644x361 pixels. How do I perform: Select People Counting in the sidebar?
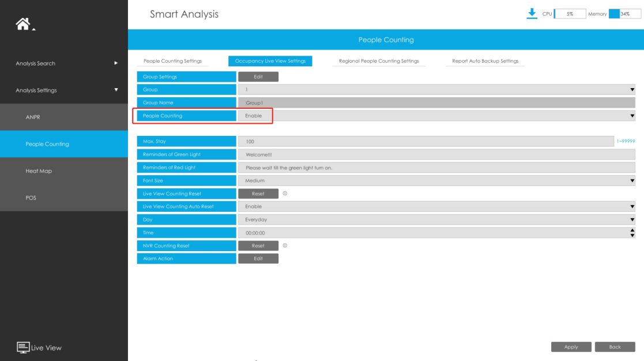point(64,144)
